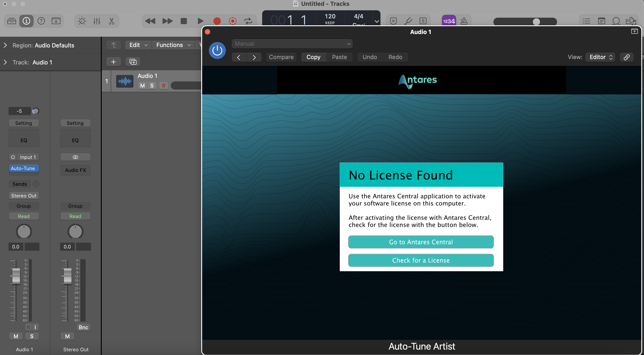Fast forward the playhead
The width and height of the screenshot is (644, 355).
[167, 21]
